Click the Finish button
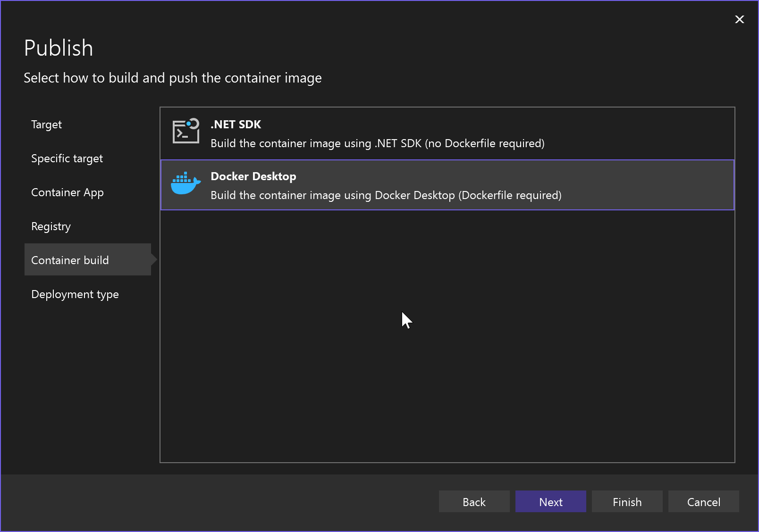Viewport: 759px width, 532px height. click(627, 501)
